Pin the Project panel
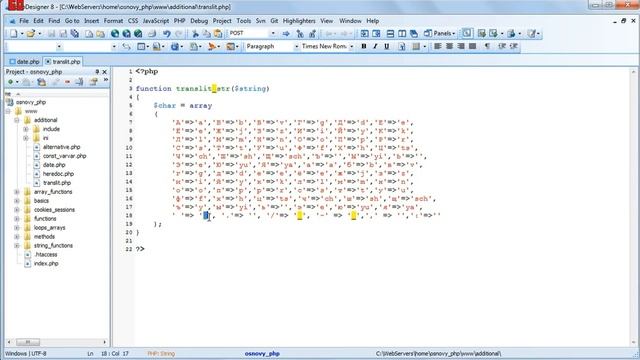The height and width of the screenshot is (360, 640). pos(97,72)
